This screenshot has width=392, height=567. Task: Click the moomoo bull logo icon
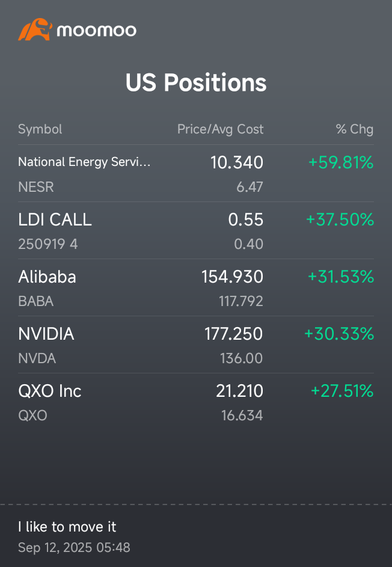pos(34,29)
